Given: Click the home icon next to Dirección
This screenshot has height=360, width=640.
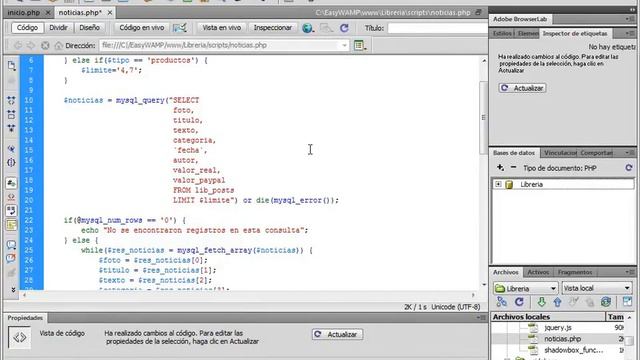Looking at the screenshot, I should tap(59, 46).
